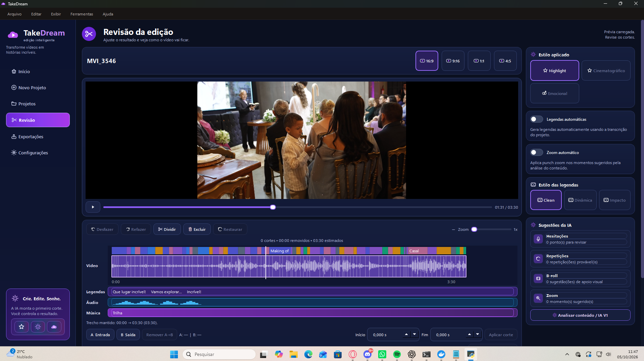The height and width of the screenshot is (361, 644).
Task: Click the Repetições loop icon
Action: coord(538,259)
